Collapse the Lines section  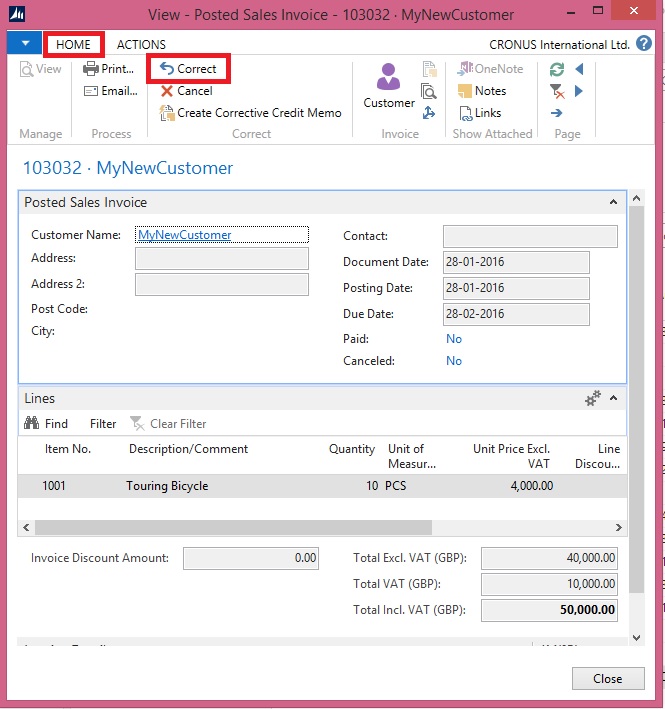(613, 398)
